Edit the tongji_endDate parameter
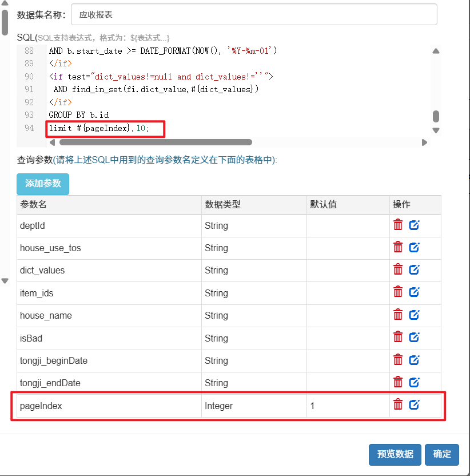The width and height of the screenshot is (470, 476). [414, 382]
